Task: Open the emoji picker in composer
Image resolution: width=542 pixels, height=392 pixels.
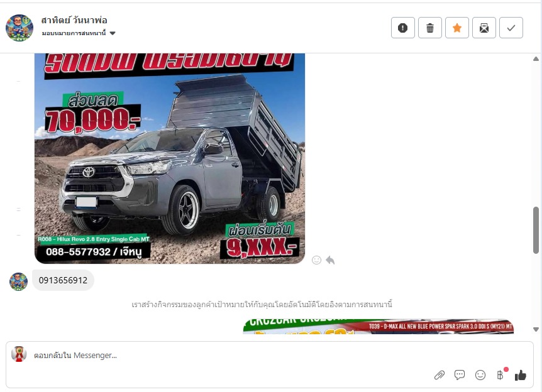Action: coord(480,375)
